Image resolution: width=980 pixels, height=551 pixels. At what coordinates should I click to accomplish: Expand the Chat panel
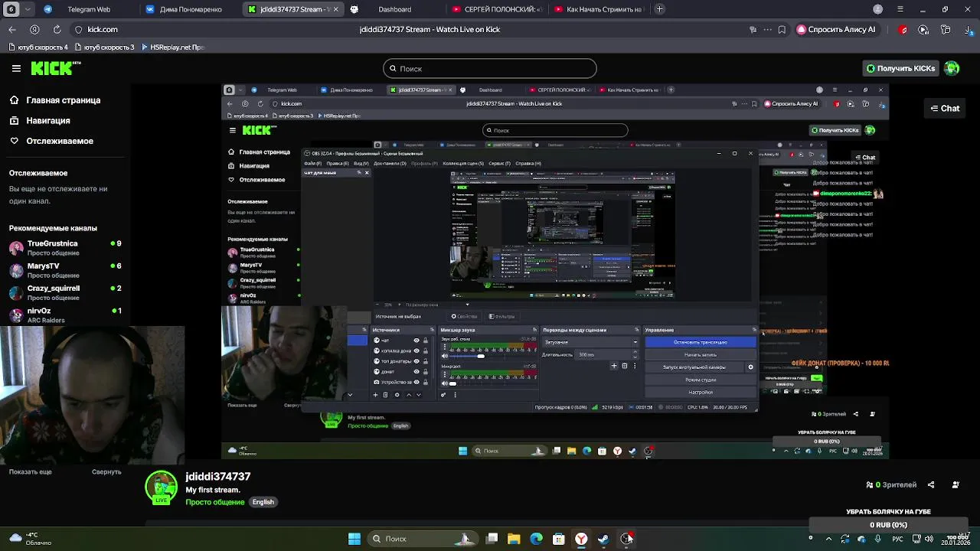coord(945,109)
